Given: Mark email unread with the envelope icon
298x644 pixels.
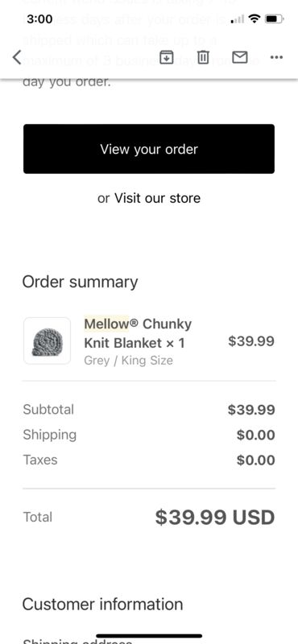Looking at the screenshot, I should click(x=240, y=57).
